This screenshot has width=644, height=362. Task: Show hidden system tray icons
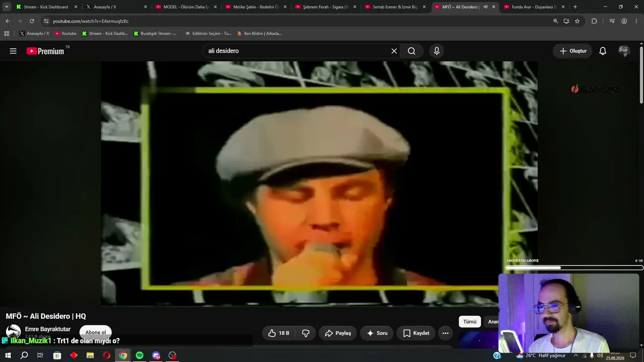[x=576, y=355]
